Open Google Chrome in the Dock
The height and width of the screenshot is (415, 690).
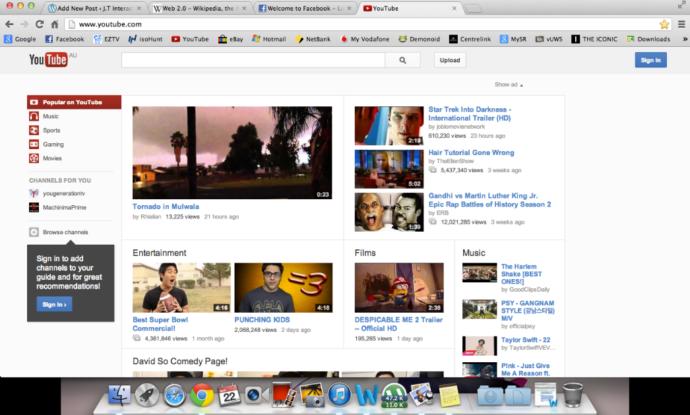click(x=202, y=395)
